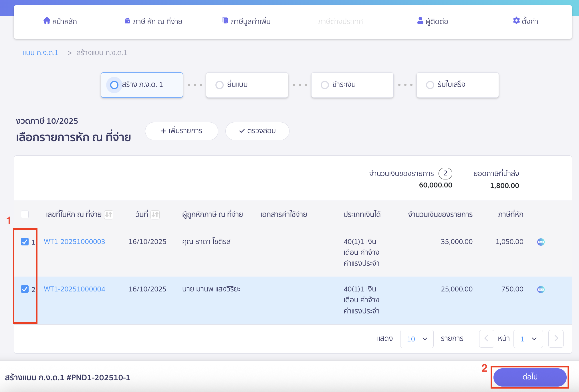Open link WT1-20251000003
579x392 pixels.
pyautogui.click(x=74, y=242)
